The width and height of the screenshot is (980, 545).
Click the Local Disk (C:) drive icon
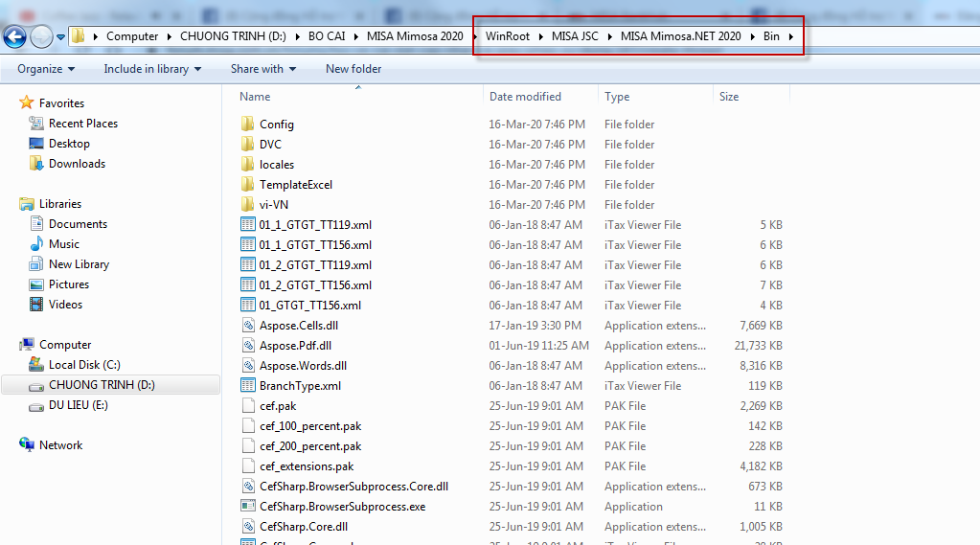36,364
